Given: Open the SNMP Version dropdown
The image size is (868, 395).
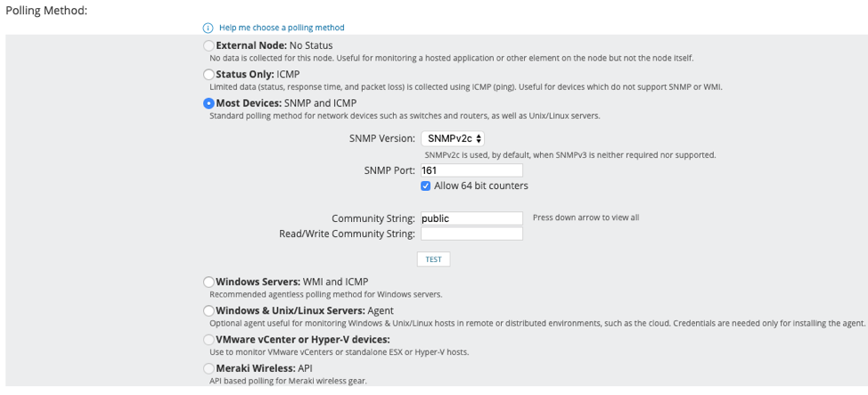Looking at the screenshot, I should pos(453,138).
